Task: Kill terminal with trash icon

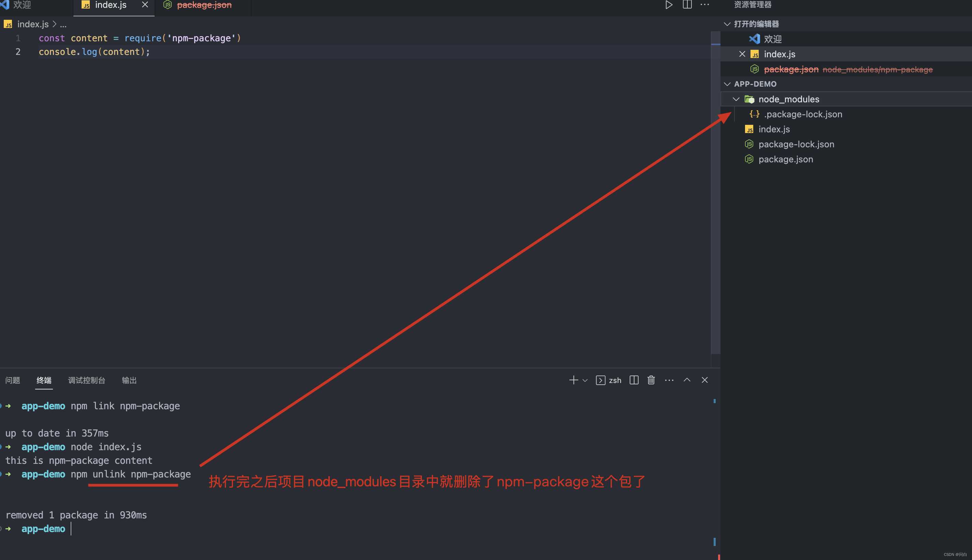Action: click(x=651, y=380)
